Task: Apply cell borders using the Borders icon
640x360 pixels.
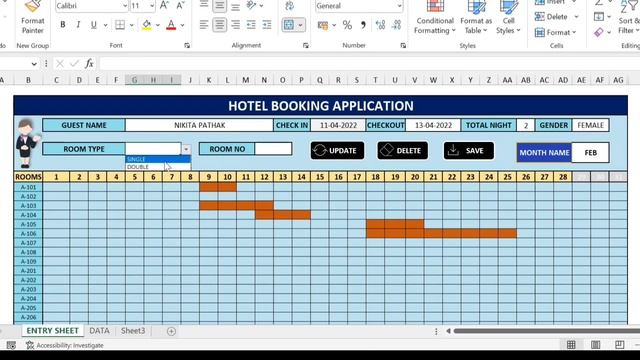Action: coord(120,25)
